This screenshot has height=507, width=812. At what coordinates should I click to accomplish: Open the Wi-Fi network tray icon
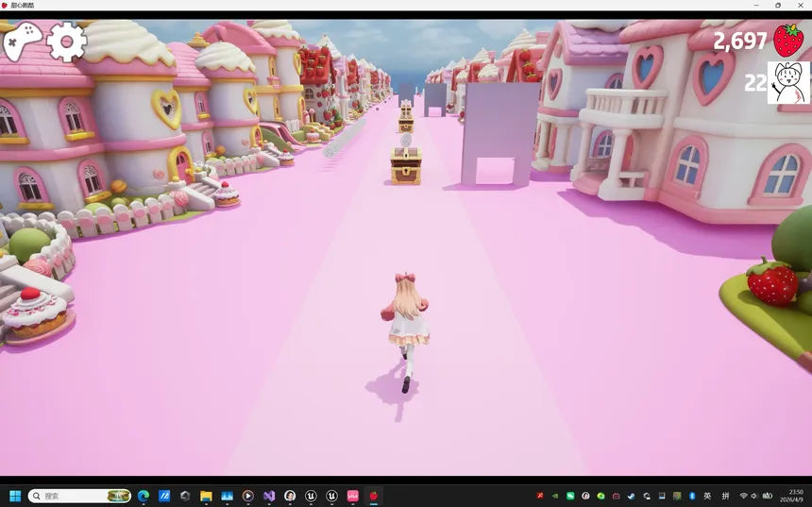744,496
